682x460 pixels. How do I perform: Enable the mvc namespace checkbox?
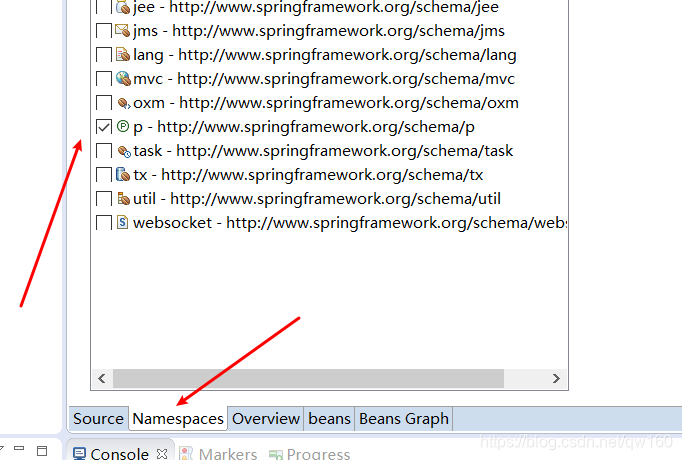(x=104, y=79)
